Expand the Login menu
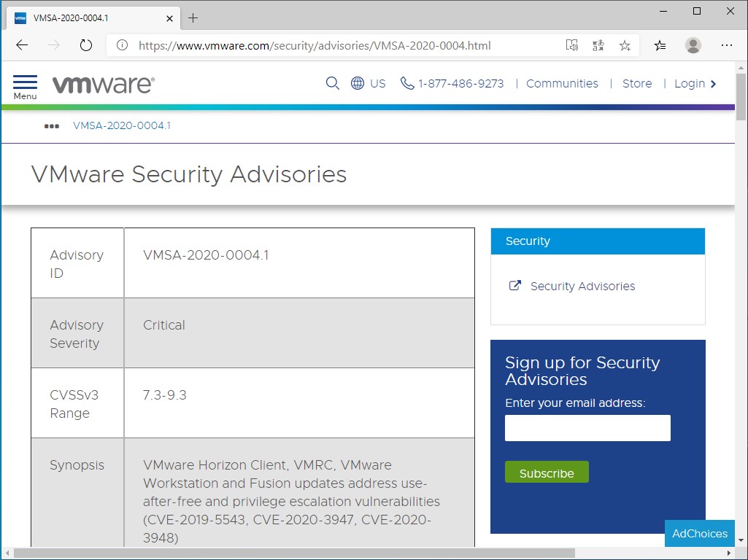748x560 pixels. [695, 83]
